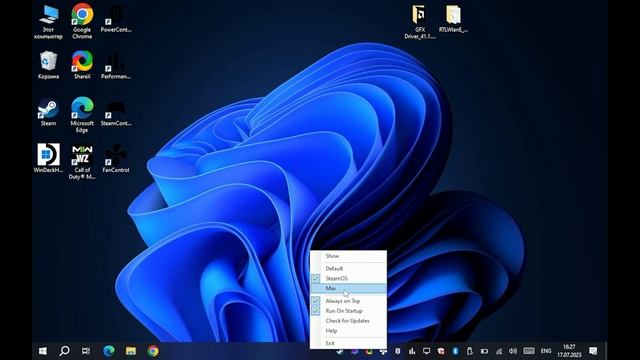The image size is (640, 360).
Task: Click the USB safely remove tray icon
Action: pyautogui.click(x=469, y=351)
